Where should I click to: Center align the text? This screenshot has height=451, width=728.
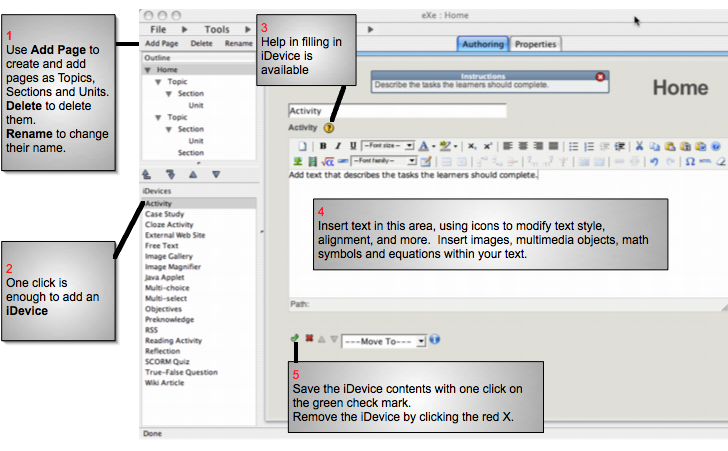523,146
